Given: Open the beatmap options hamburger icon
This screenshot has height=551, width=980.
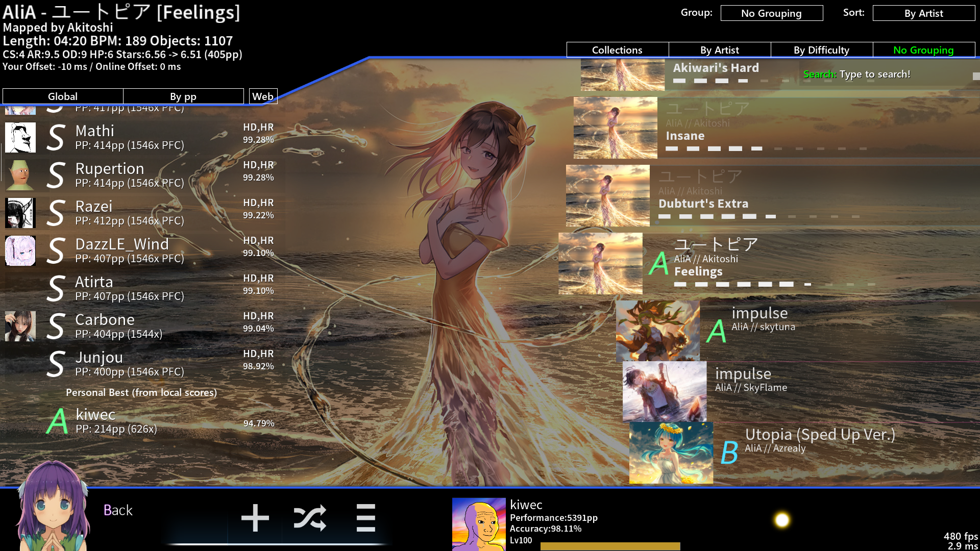Looking at the screenshot, I should (x=365, y=518).
